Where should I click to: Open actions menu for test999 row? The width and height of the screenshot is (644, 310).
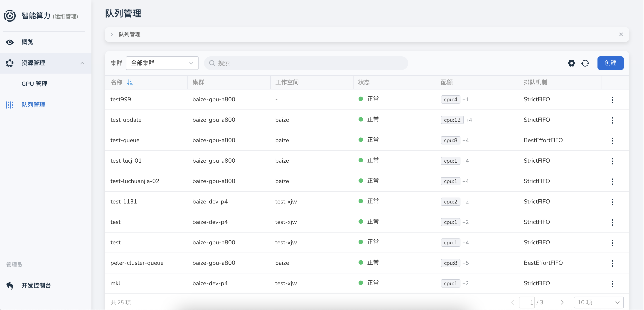click(612, 99)
